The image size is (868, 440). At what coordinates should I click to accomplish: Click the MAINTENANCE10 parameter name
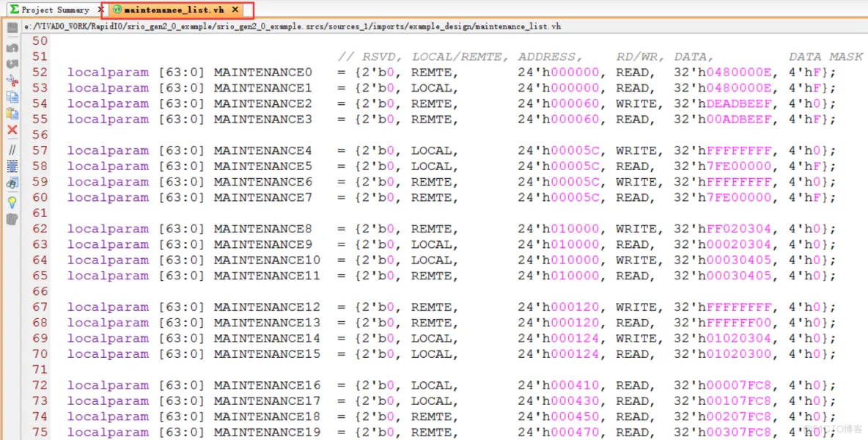click(x=268, y=260)
